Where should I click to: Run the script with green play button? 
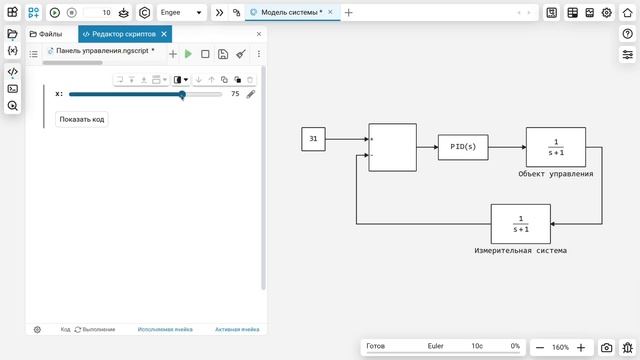pos(188,54)
